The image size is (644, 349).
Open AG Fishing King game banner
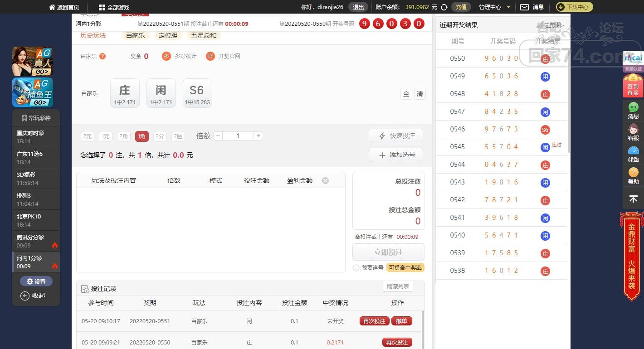click(33, 92)
